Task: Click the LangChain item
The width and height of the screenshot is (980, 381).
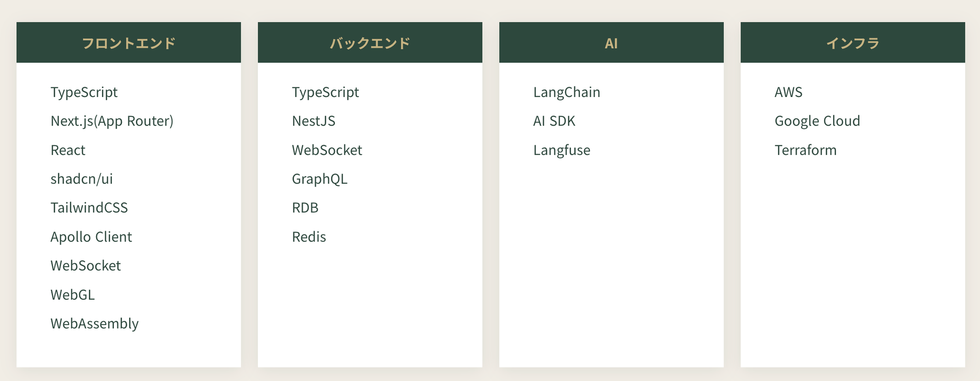Action: [x=567, y=92]
